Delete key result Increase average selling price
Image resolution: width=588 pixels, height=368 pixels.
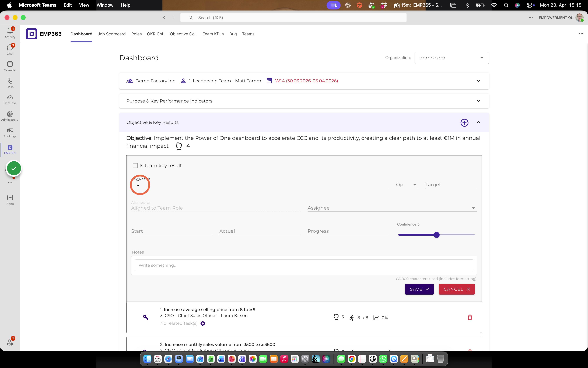pos(470,317)
